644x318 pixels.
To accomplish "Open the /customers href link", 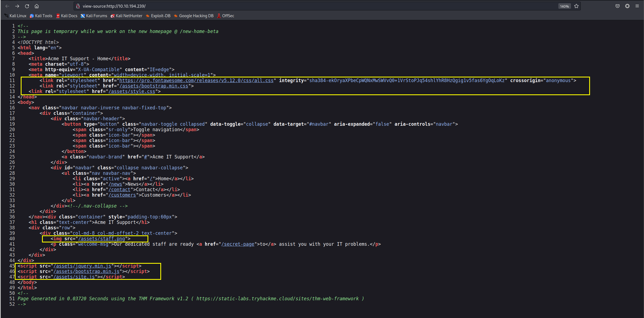I will [122, 195].
